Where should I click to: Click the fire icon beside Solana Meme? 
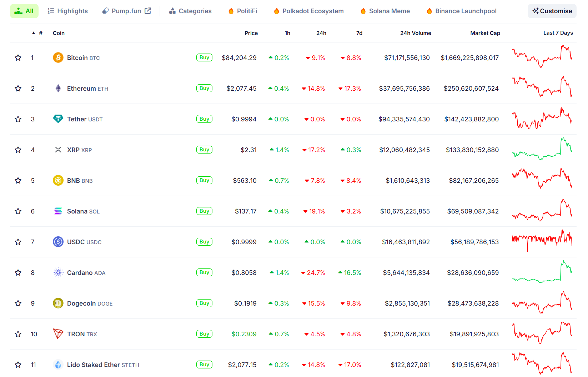click(363, 11)
